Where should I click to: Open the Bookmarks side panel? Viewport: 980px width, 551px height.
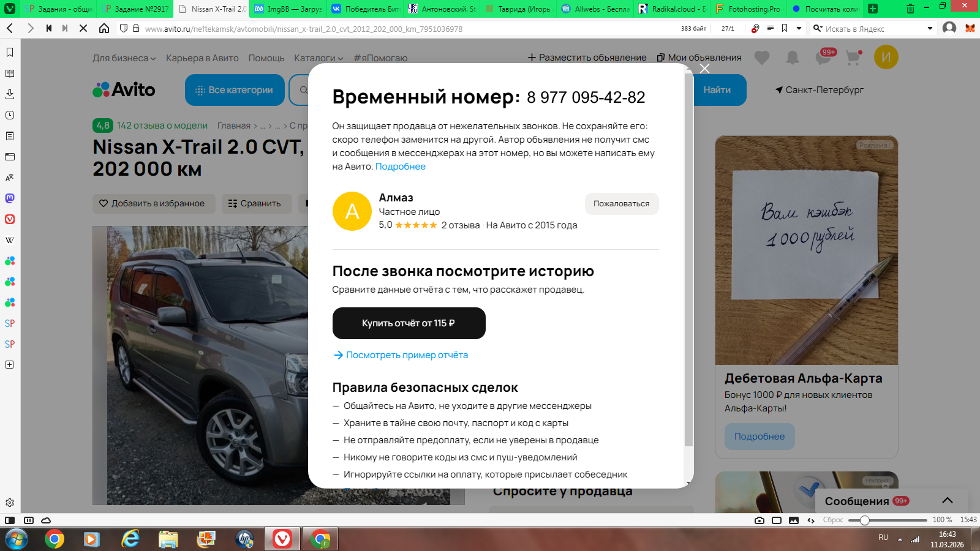10,53
